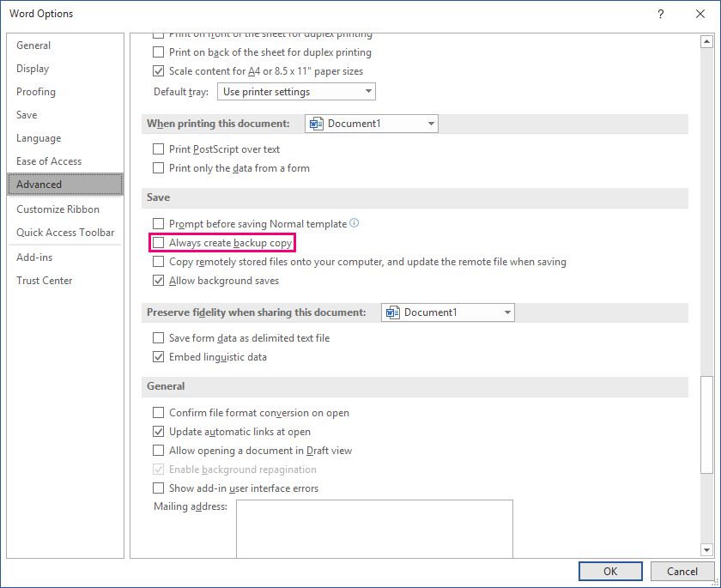Toggle Allow background saves checkbox
Viewport: 721px width, 588px height.
[x=158, y=281]
